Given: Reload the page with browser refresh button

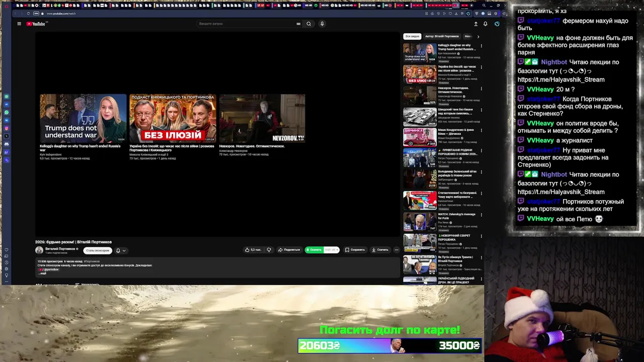Looking at the screenshot, I should coord(28,14).
